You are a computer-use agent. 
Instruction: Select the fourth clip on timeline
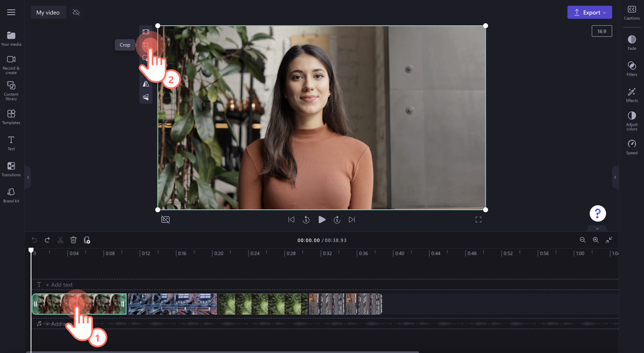345,304
